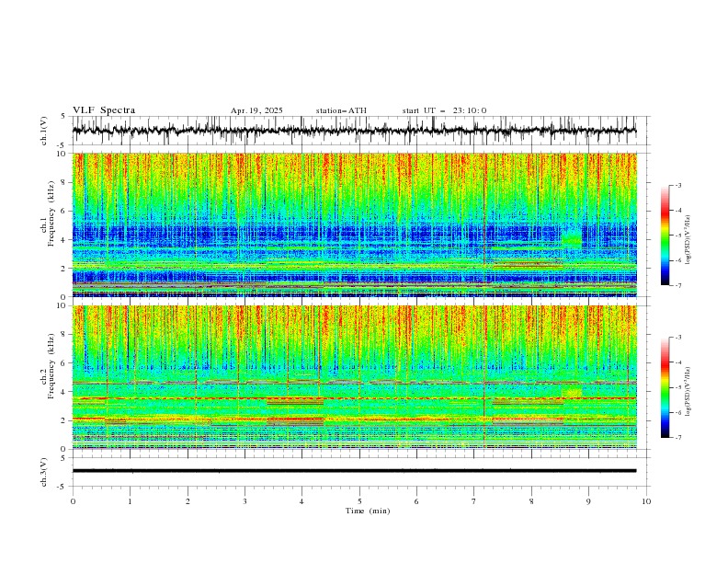
Task: Click ch.1 frequency tick label "4"
Action: tap(65, 240)
